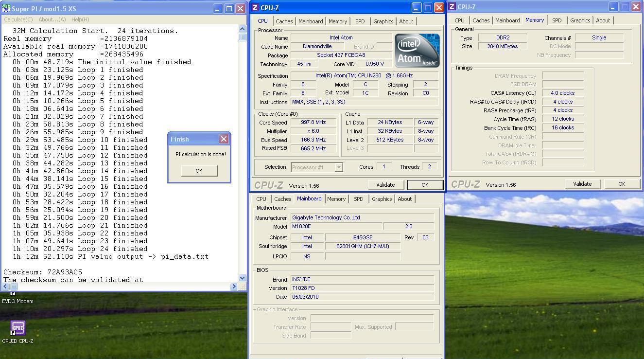
Task: Click the motherboard Model field M1028E
Action: coord(336,226)
